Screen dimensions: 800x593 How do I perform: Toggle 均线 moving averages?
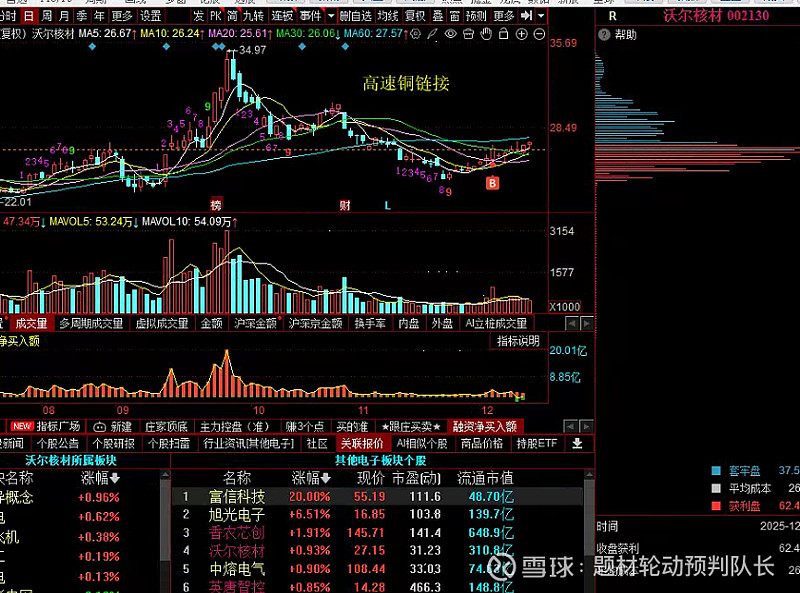[388, 16]
